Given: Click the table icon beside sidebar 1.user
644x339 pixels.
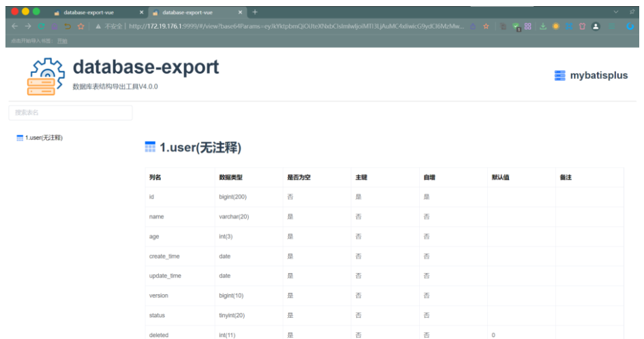Looking at the screenshot, I should (20, 138).
